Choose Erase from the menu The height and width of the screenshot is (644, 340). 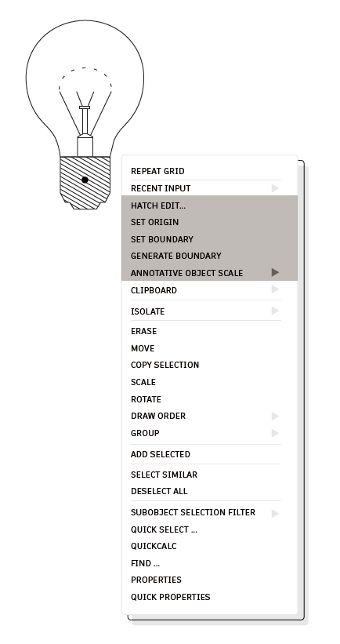pos(209,331)
